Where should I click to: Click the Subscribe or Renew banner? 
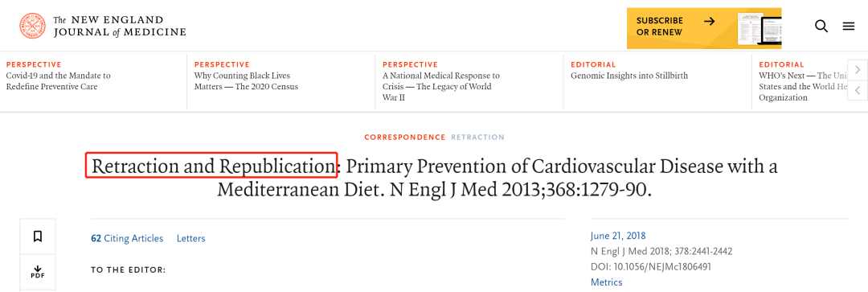tap(703, 28)
